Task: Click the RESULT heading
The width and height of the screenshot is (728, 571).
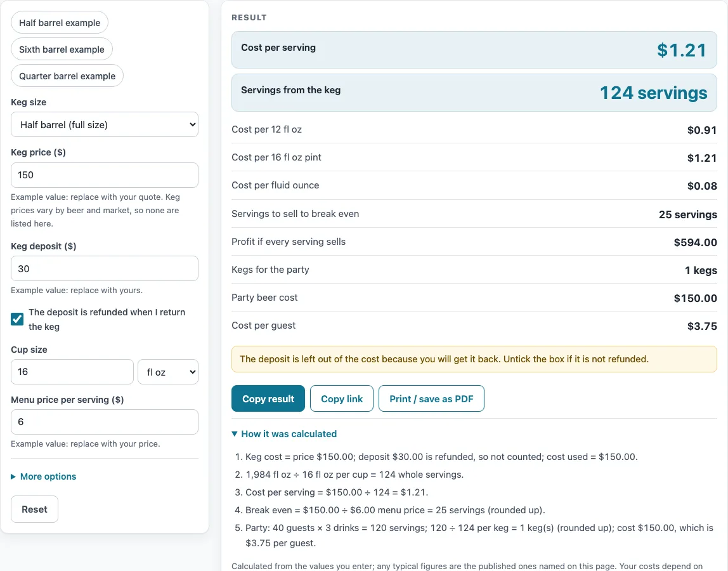Action: (x=249, y=18)
